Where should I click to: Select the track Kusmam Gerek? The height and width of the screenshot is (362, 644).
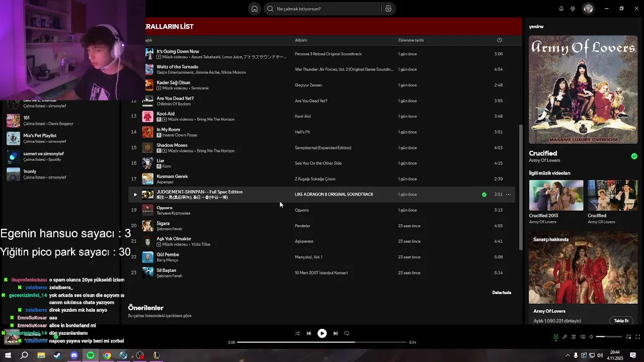click(x=172, y=176)
